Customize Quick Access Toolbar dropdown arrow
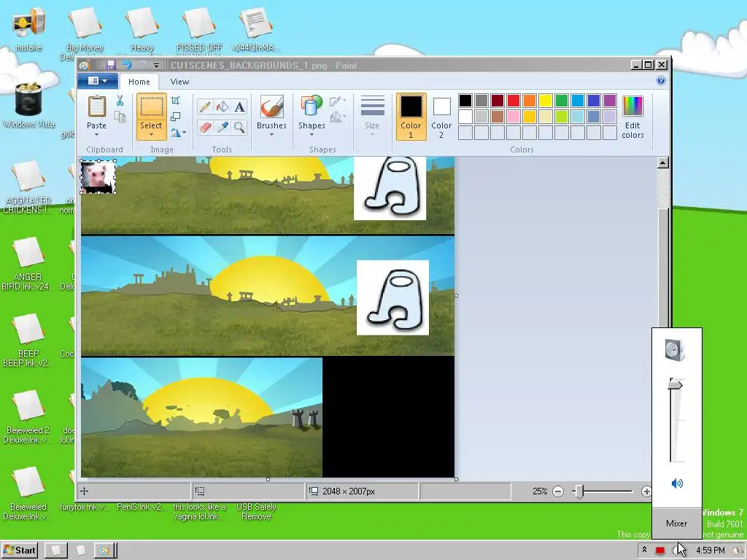The width and height of the screenshot is (747, 560). point(156,65)
